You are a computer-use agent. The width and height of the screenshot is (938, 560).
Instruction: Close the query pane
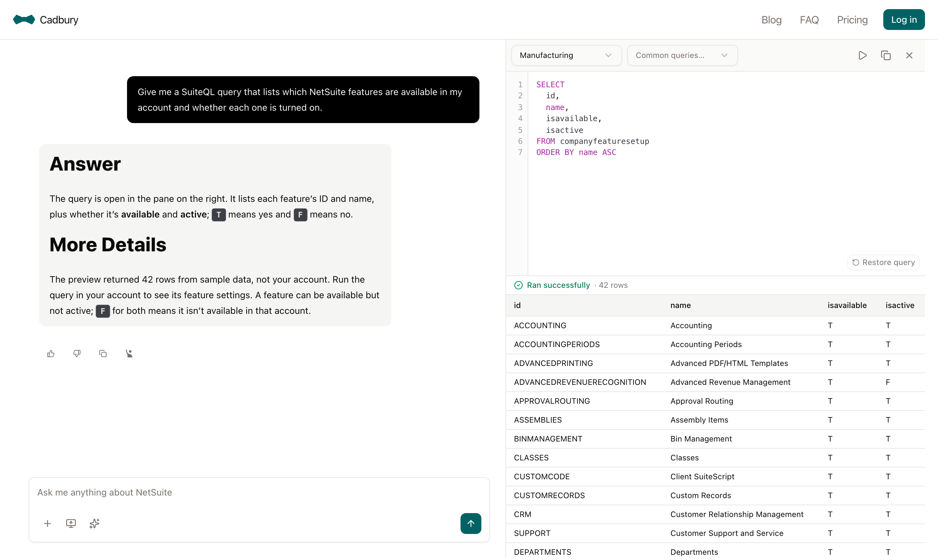(x=909, y=55)
